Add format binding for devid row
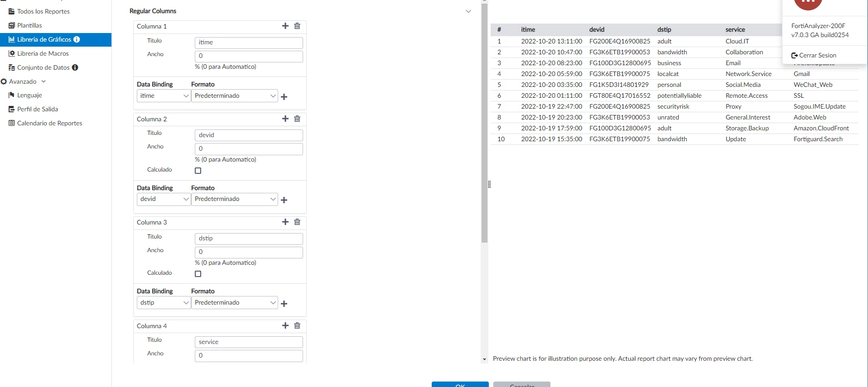The width and height of the screenshot is (868, 387). [284, 200]
